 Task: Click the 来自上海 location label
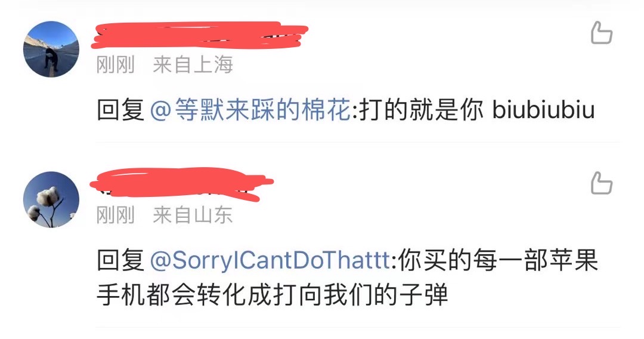193,65
